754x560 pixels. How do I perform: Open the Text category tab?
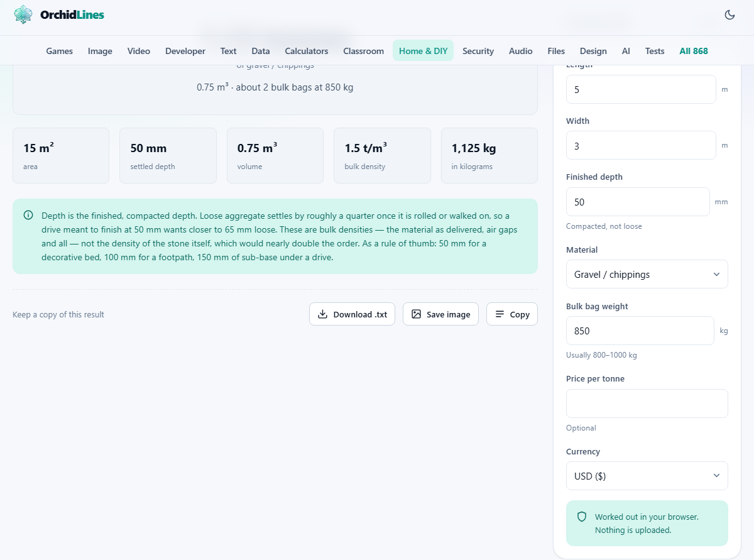coord(228,51)
